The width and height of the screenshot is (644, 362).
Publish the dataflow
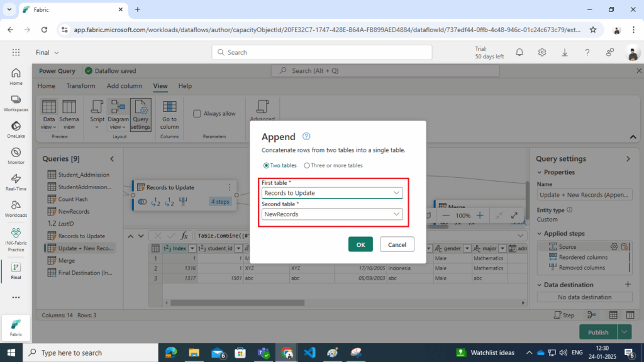(598, 332)
